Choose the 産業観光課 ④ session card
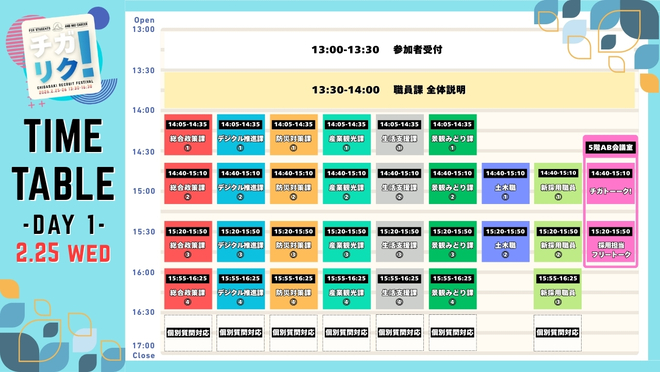Viewport: 660px width, 372px height. (x=347, y=289)
